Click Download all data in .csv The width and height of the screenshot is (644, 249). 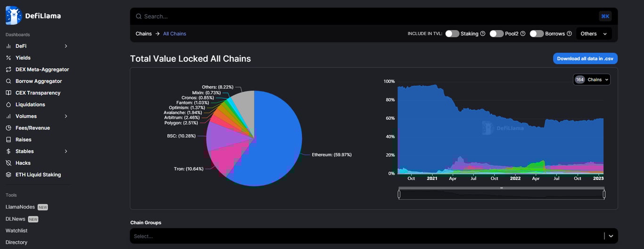pyautogui.click(x=585, y=58)
